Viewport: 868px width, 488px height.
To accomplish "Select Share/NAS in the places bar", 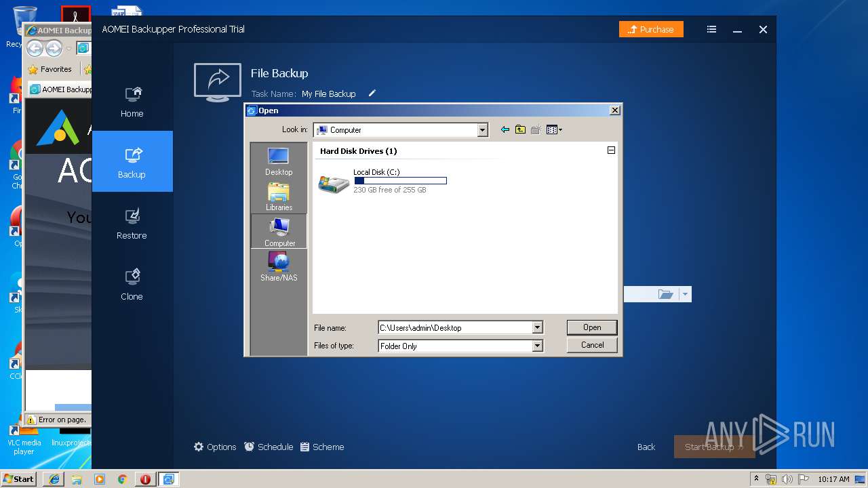I will coord(279,266).
